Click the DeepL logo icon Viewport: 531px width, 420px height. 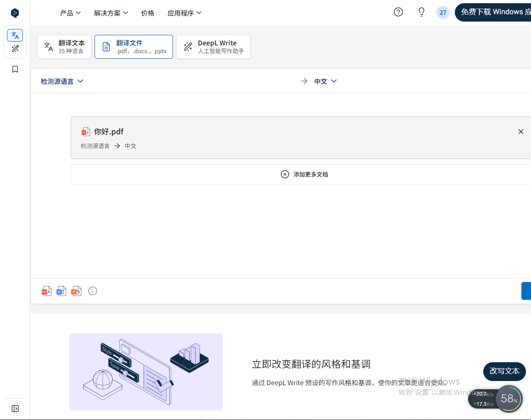click(15, 13)
